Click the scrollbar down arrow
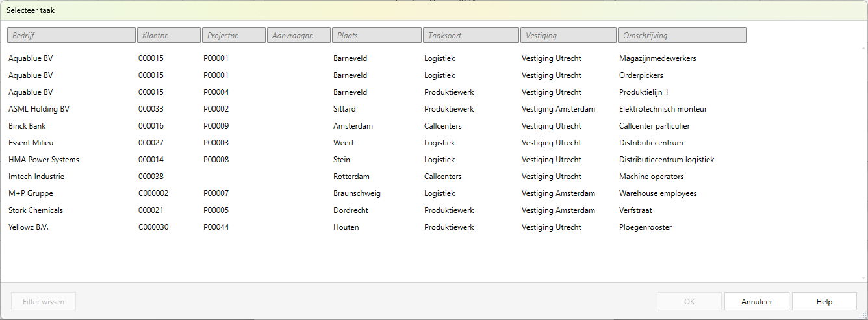 coord(862,278)
